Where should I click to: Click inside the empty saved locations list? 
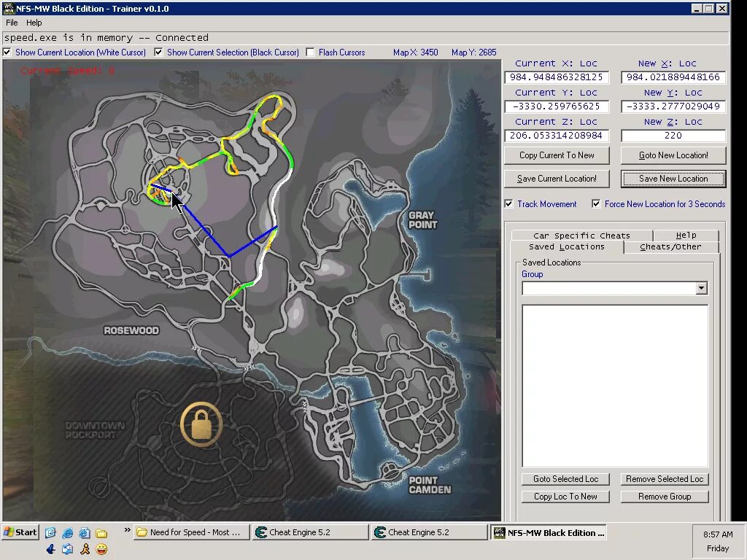pyautogui.click(x=615, y=386)
